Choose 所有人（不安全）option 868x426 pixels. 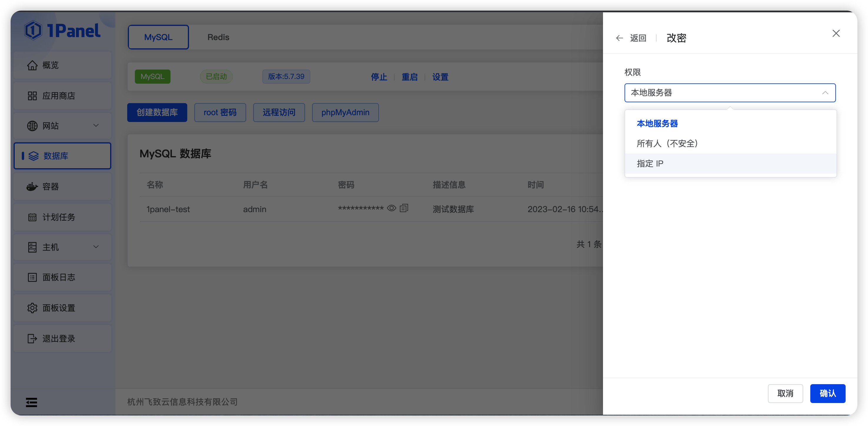click(667, 143)
